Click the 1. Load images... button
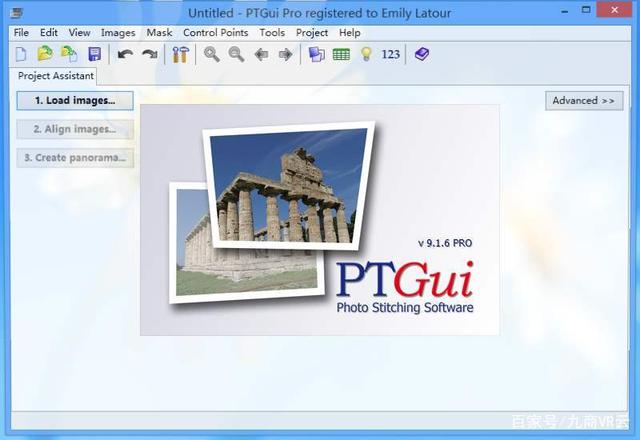The width and height of the screenshot is (640, 440). click(75, 100)
